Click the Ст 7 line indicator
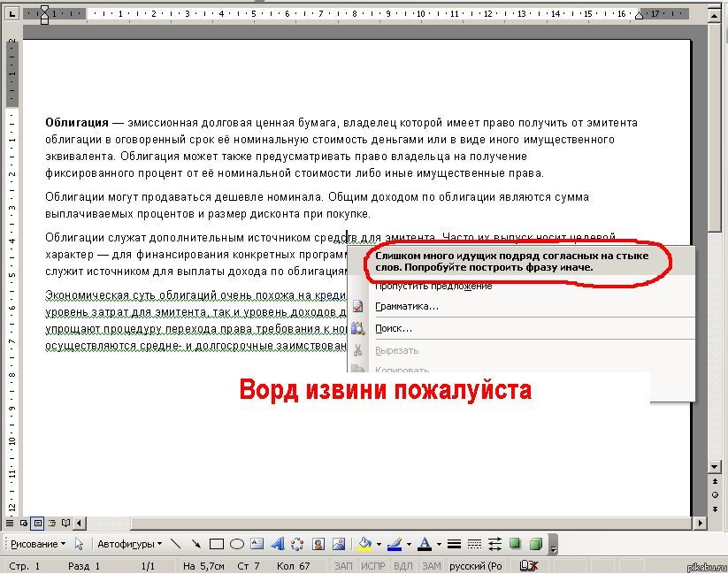 [249, 566]
